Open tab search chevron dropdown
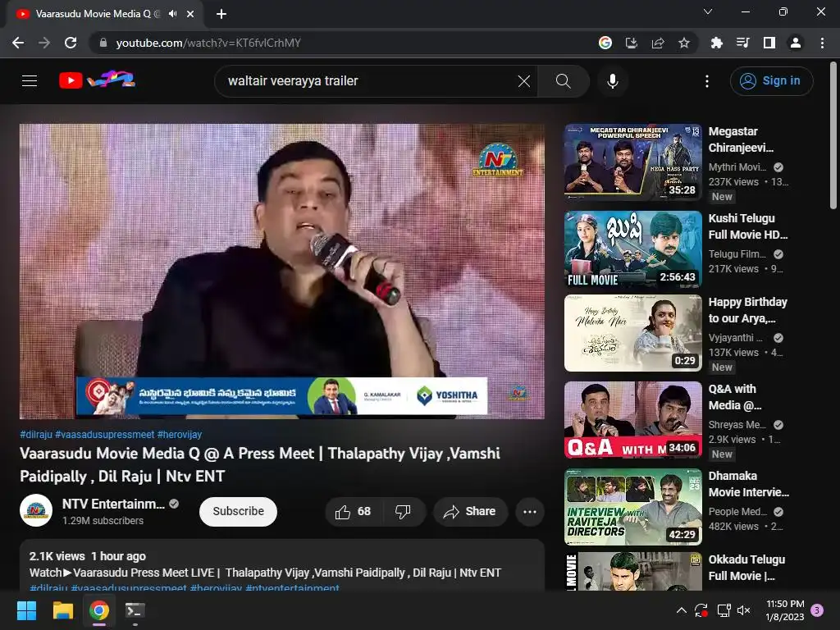Screen dimensions: 840x630 708,11
